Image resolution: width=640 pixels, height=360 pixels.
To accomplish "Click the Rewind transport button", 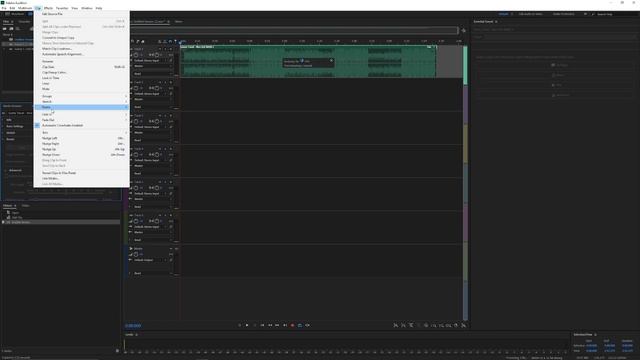I will click(270, 325).
